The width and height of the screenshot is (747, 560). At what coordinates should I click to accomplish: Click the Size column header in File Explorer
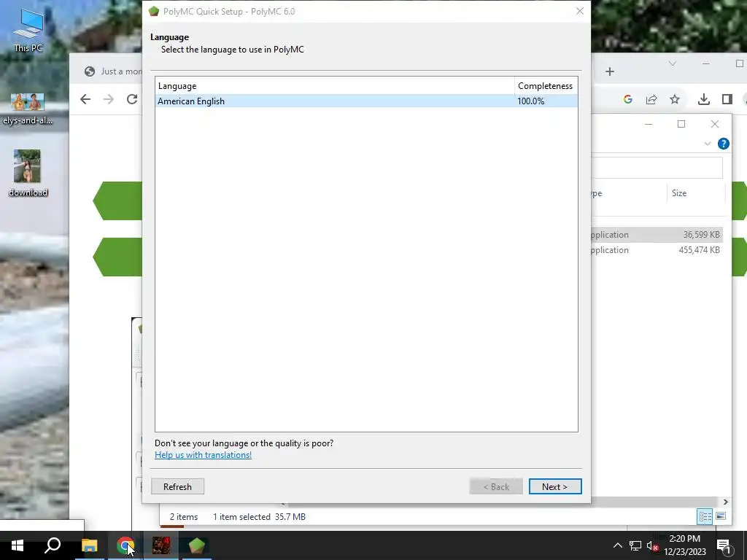click(695, 192)
